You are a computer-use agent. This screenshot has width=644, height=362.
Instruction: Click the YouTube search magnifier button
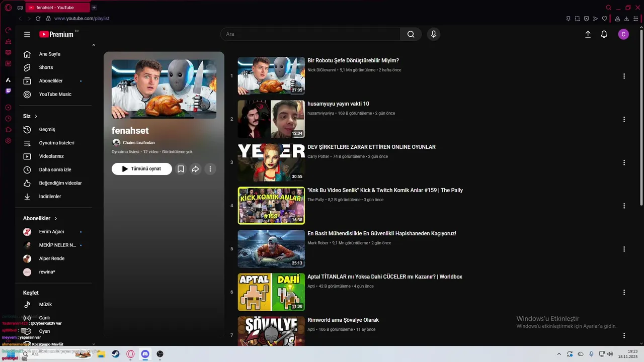coord(411,34)
